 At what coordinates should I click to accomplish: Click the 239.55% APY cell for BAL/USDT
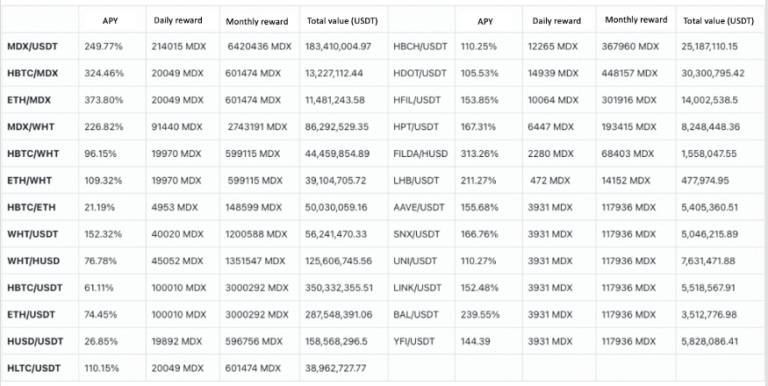pos(480,314)
